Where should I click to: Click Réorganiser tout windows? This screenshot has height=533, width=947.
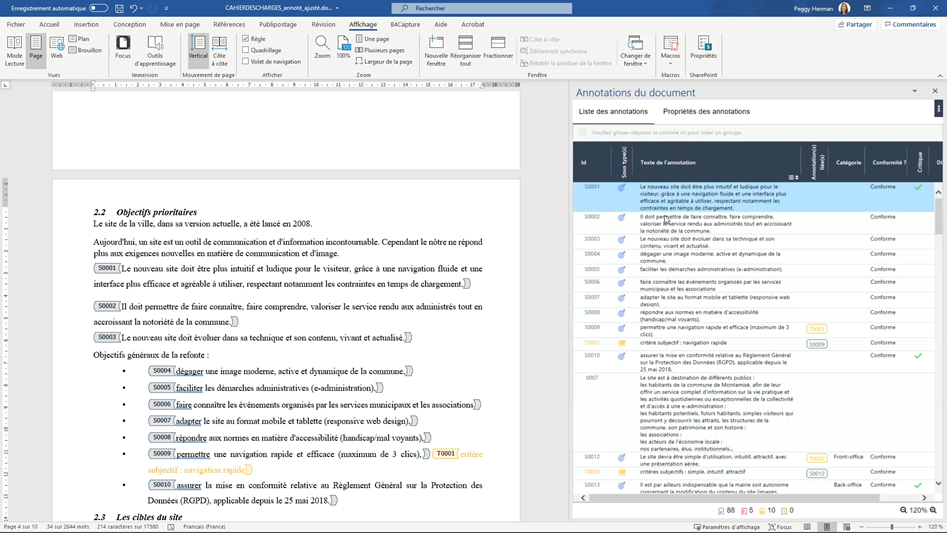(x=466, y=51)
